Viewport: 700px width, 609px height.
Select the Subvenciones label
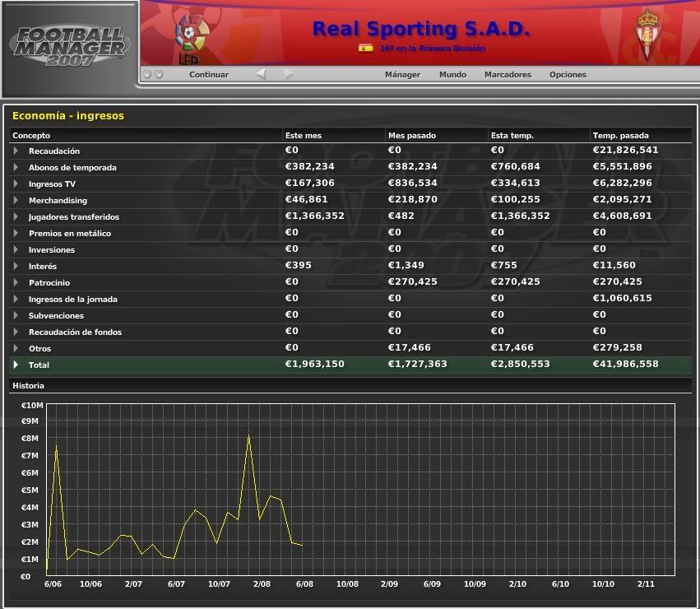(x=56, y=315)
